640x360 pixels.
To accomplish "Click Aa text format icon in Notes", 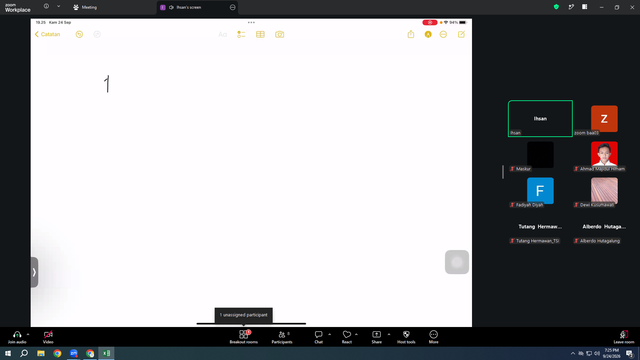I will (222, 34).
